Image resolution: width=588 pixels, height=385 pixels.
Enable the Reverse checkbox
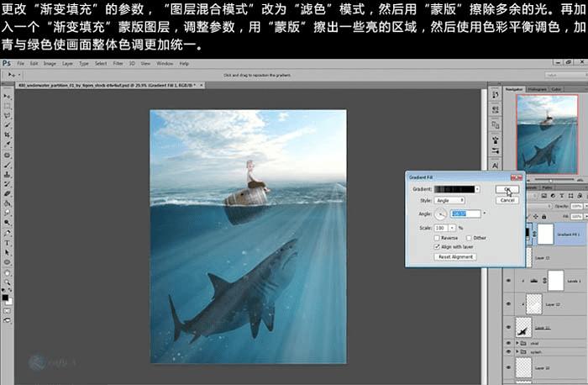(436, 238)
